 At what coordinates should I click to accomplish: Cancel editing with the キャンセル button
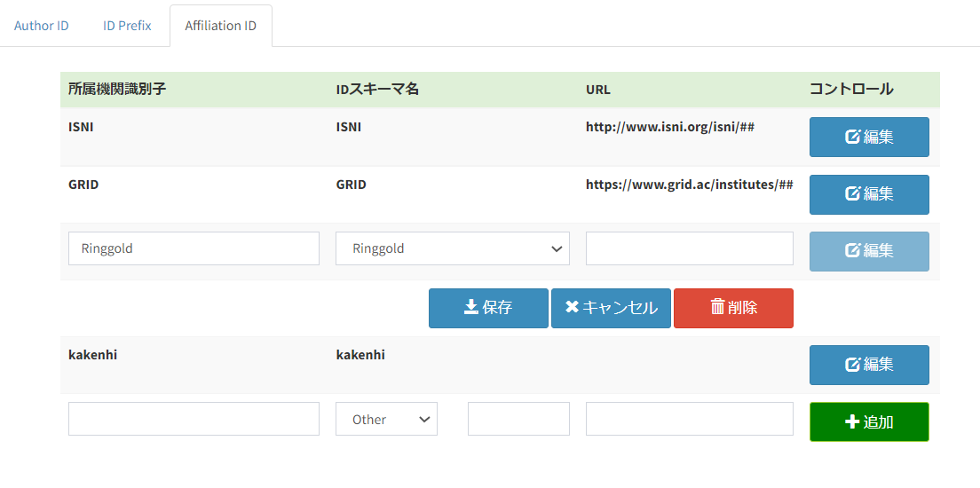611,308
